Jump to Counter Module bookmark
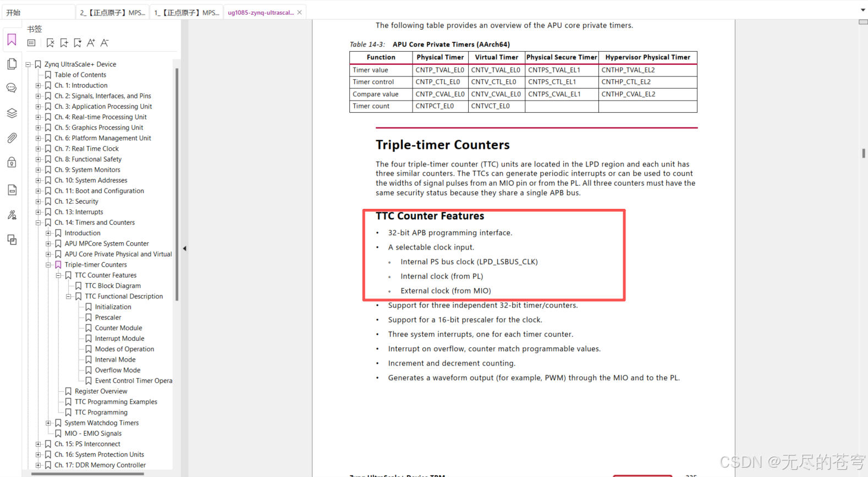The height and width of the screenshot is (477, 868). [x=118, y=328]
